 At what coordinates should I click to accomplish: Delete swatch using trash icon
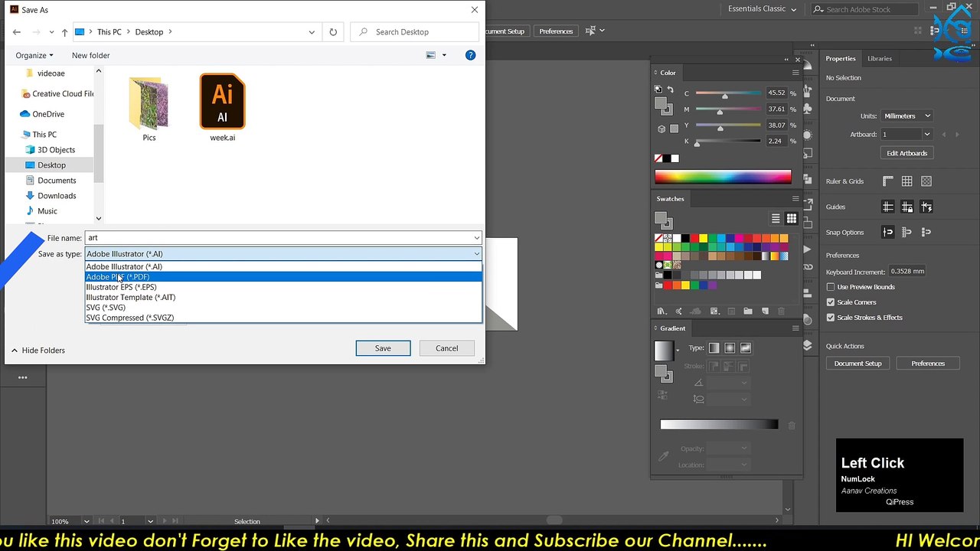781,311
